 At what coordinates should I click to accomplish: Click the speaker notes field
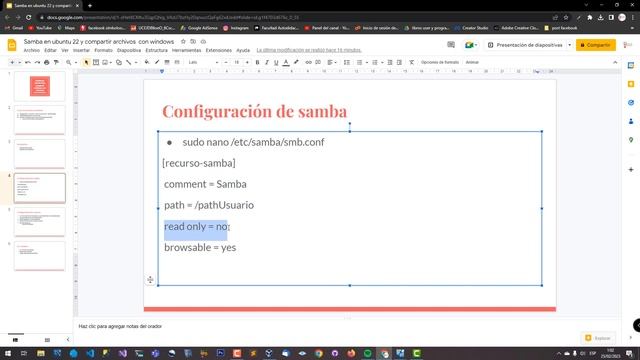(x=347, y=326)
